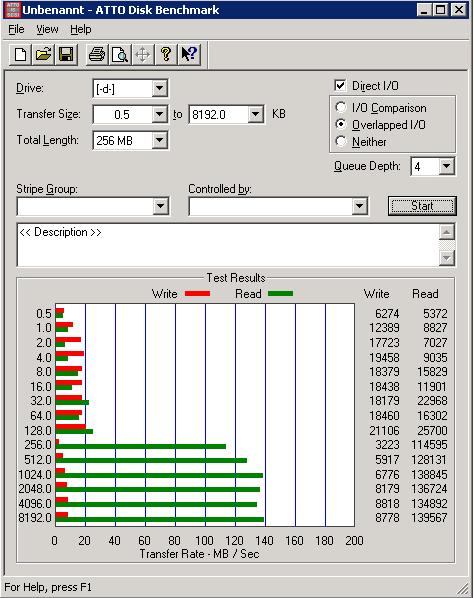This screenshot has height=598, width=474.
Task: Click the New document toolbar icon
Action: 20,54
